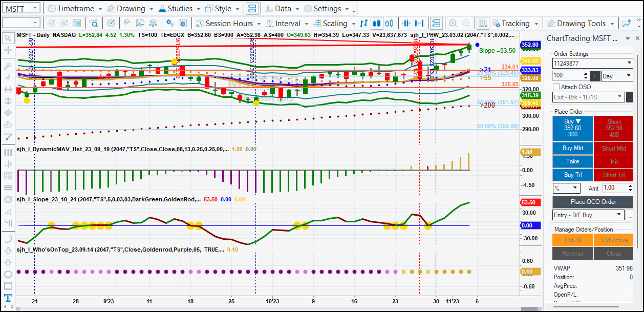This screenshot has width=644, height=312.
Task: Click the 352.80 price marker on axis
Action: (x=529, y=45)
